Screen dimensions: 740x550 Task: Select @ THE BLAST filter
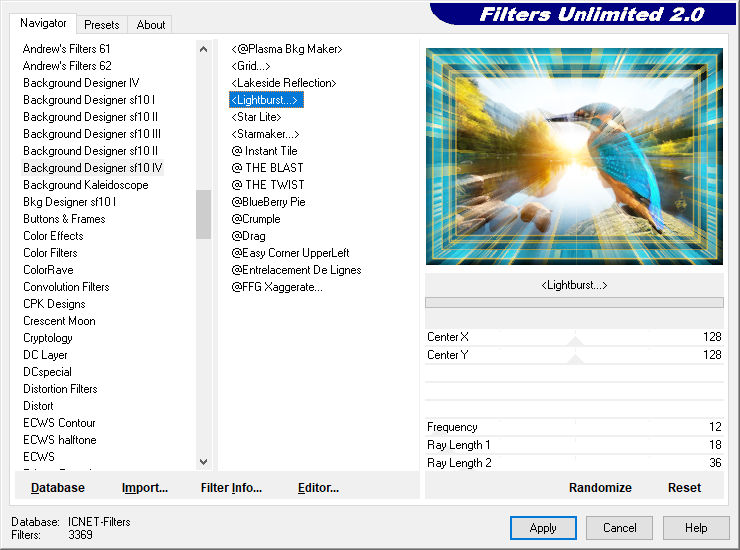click(x=267, y=168)
